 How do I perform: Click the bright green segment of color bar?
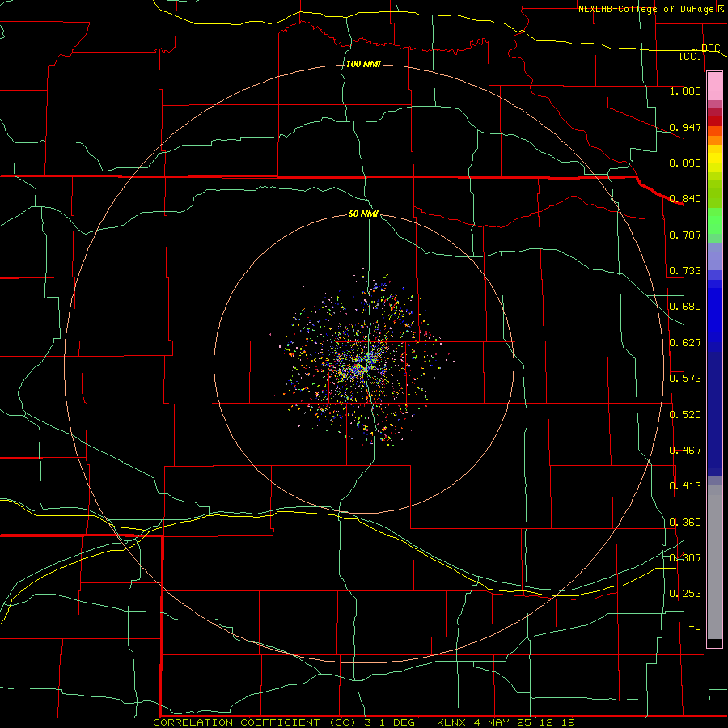click(714, 221)
